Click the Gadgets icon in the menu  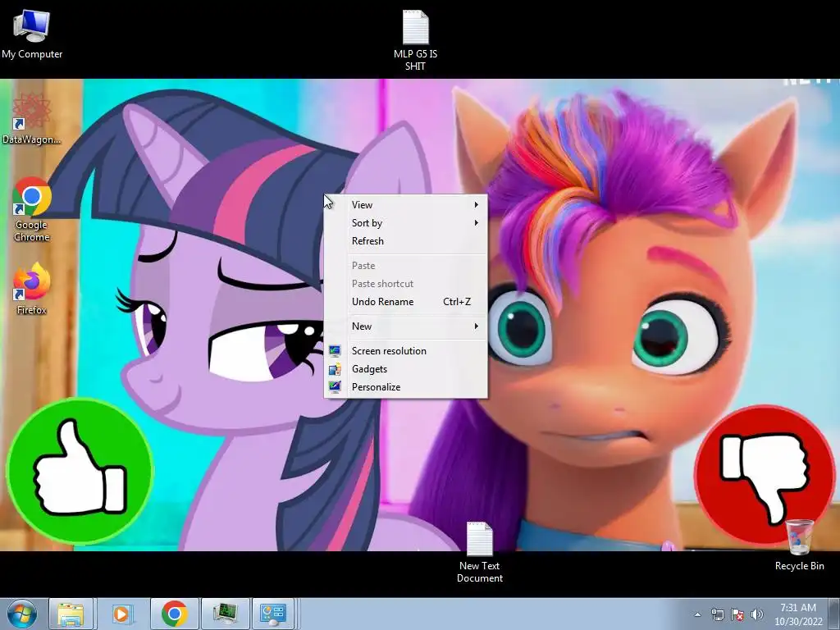coord(335,369)
